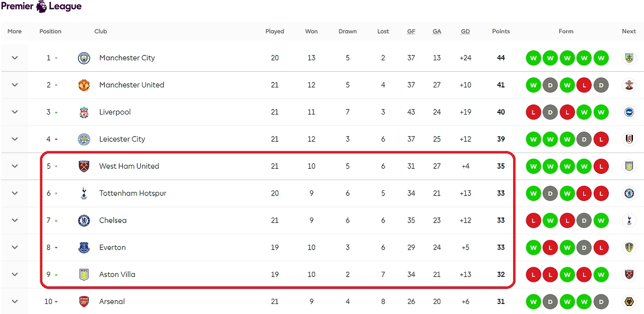This screenshot has height=314, width=644.
Task: Click the Liverpool club crest
Action: 84,112
